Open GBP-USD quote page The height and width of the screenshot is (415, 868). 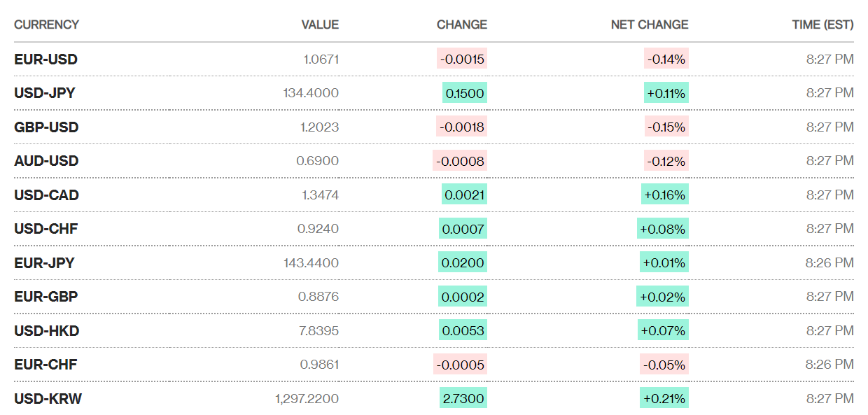[x=46, y=127]
